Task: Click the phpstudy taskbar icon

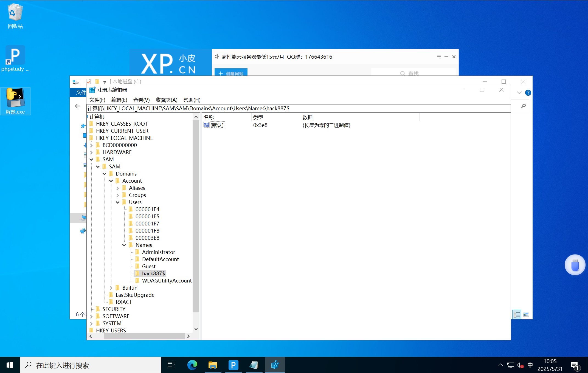Action: pyautogui.click(x=233, y=365)
